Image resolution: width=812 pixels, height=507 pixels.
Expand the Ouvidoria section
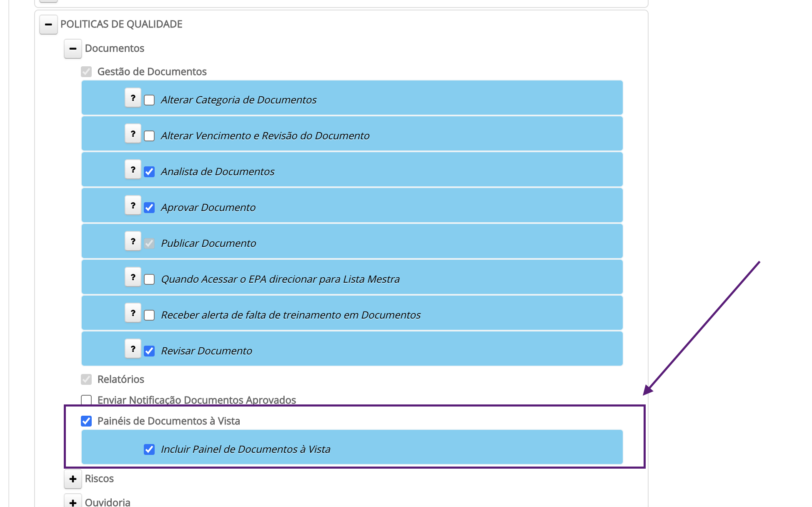coord(73,502)
